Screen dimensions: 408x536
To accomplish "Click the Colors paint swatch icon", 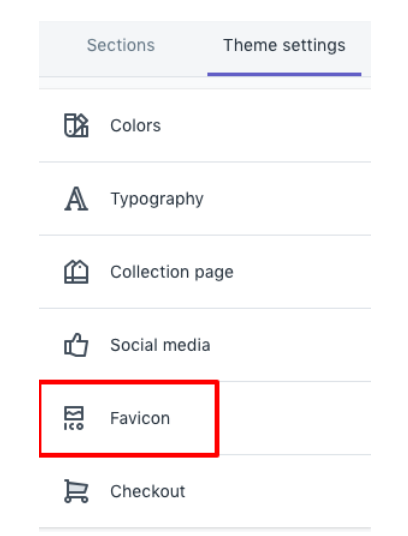I will (x=76, y=125).
